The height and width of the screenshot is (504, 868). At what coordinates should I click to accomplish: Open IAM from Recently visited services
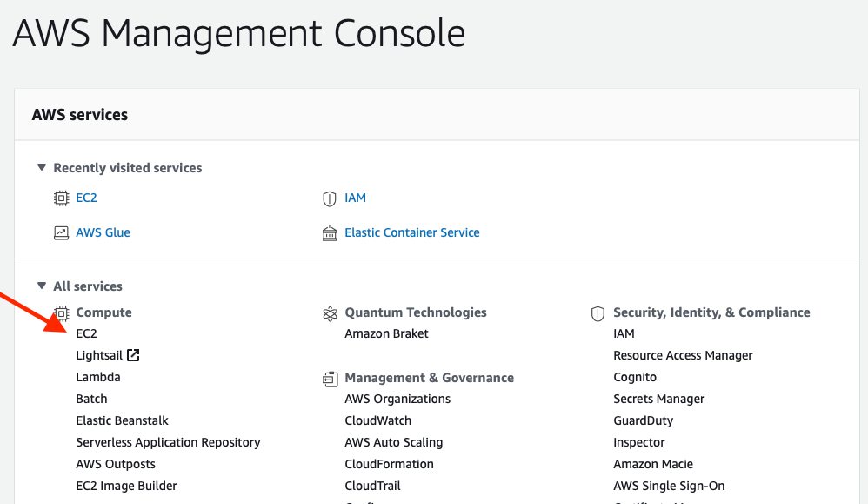pyautogui.click(x=356, y=198)
